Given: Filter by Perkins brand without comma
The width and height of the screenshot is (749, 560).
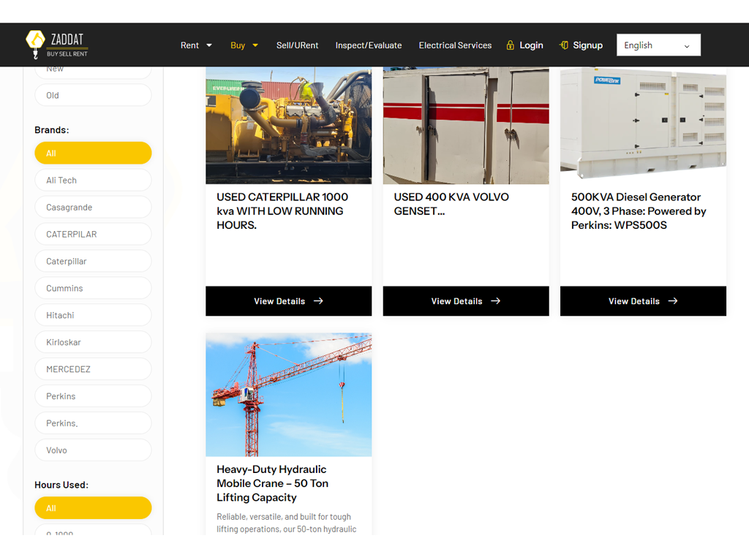Looking at the screenshot, I should click(93, 396).
